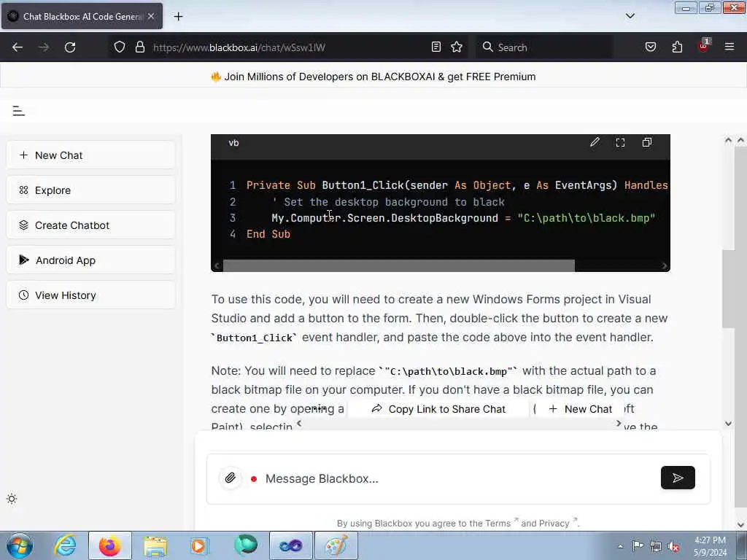Click the site padlock icon
The height and width of the screenshot is (560, 747).
pyautogui.click(x=140, y=47)
